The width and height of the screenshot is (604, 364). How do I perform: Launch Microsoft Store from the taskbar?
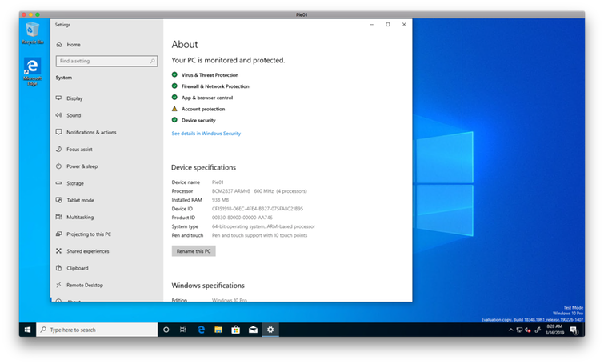[236, 330]
